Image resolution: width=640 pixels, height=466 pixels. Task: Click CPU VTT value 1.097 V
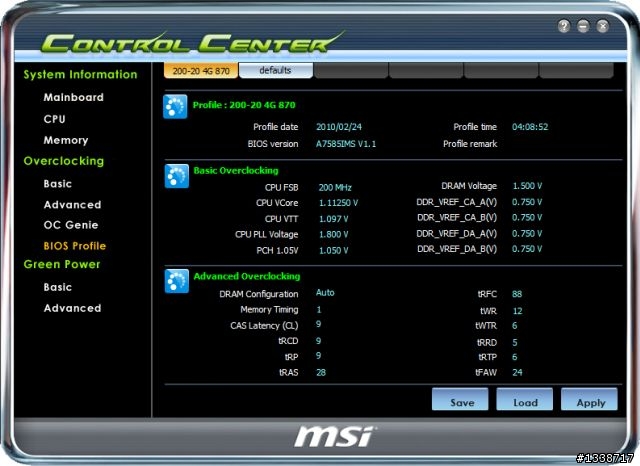click(333, 219)
